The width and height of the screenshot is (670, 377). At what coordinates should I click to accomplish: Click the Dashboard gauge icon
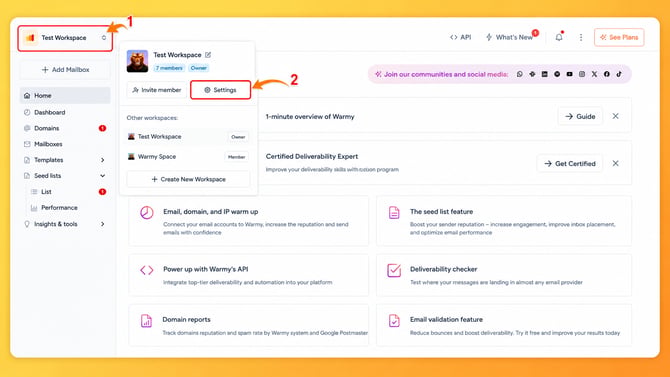(x=27, y=112)
